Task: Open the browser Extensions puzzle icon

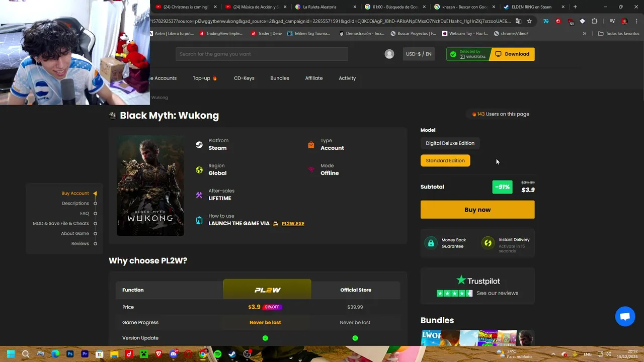Action: click(595, 21)
